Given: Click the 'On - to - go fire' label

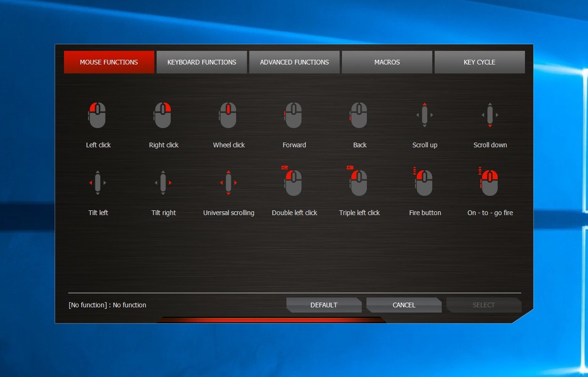Looking at the screenshot, I should point(490,213).
